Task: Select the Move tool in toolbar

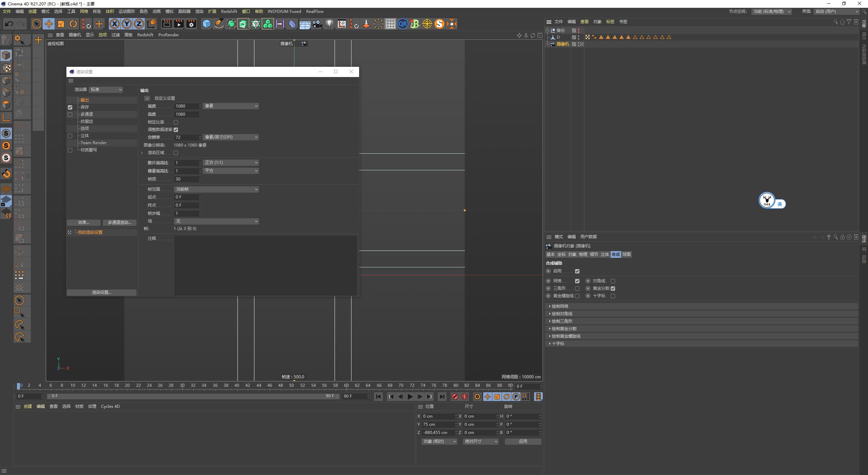Action: [x=49, y=24]
